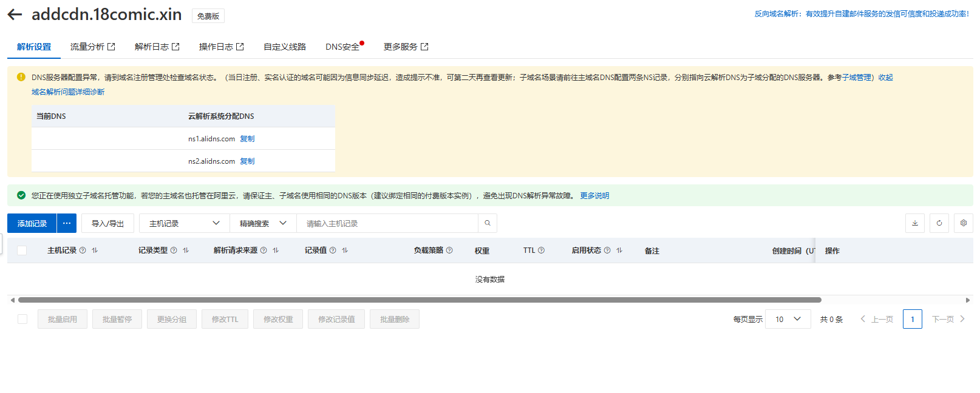Viewport: 980px width, 393px height.
Task: Open the DNS安全 tab
Action: pyautogui.click(x=342, y=47)
